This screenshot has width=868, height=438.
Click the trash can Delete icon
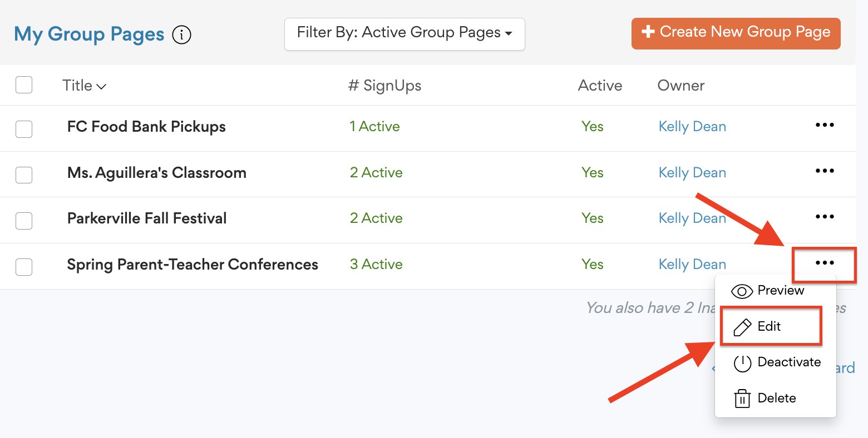(x=742, y=399)
